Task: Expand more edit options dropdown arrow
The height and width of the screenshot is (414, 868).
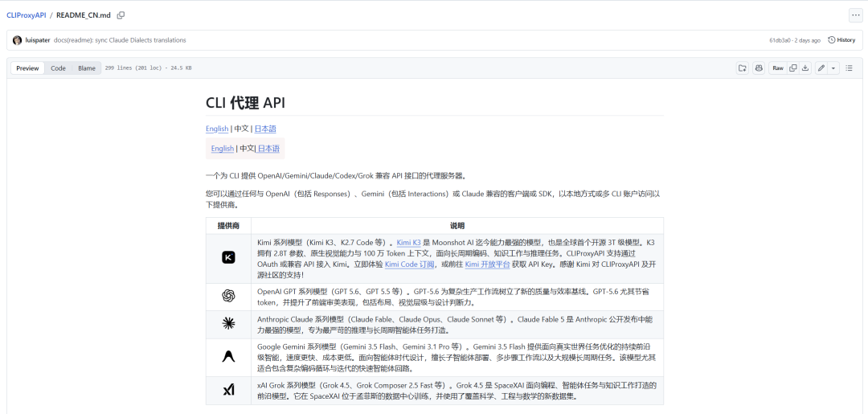Action: [x=833, y=68]
